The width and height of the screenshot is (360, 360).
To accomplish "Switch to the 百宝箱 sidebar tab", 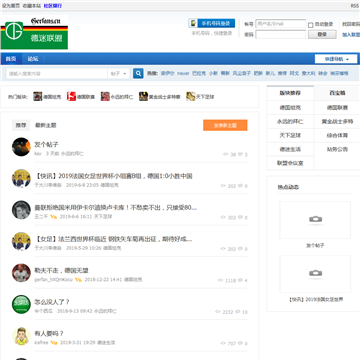I will click(x=337, y=93).
